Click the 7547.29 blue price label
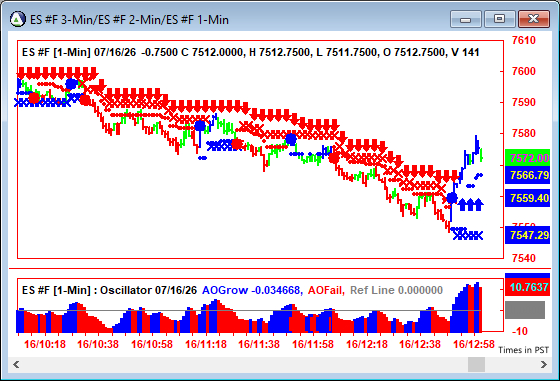 [528, 235]
